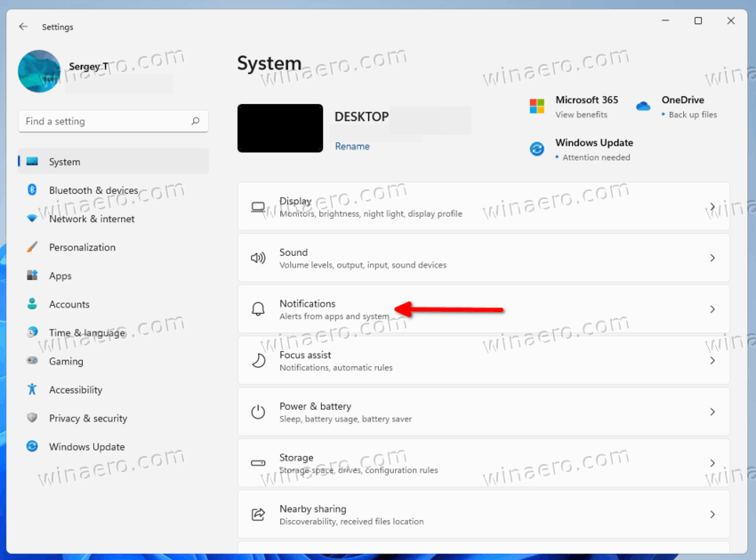
Task: Open Privacy & security
Action: tap(114, 418)
